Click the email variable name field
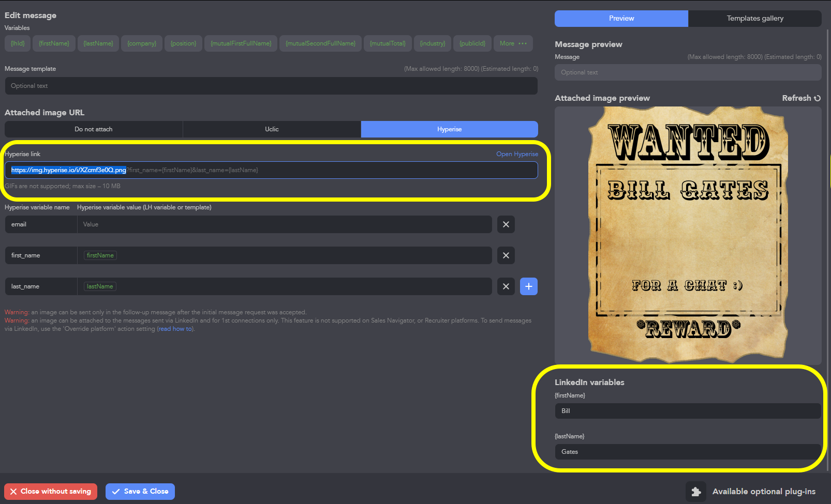Screen dimensions: 831x504 point(41,224)
